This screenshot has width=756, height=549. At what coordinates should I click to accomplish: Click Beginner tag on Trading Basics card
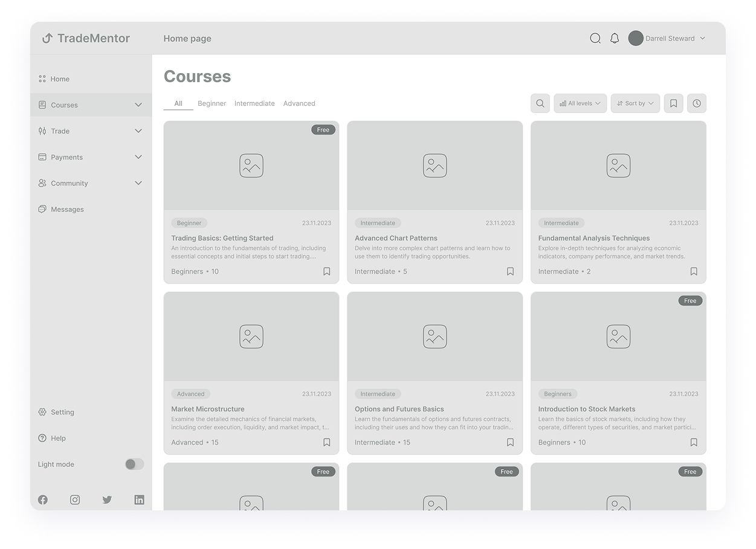click(x=189, y=223)
